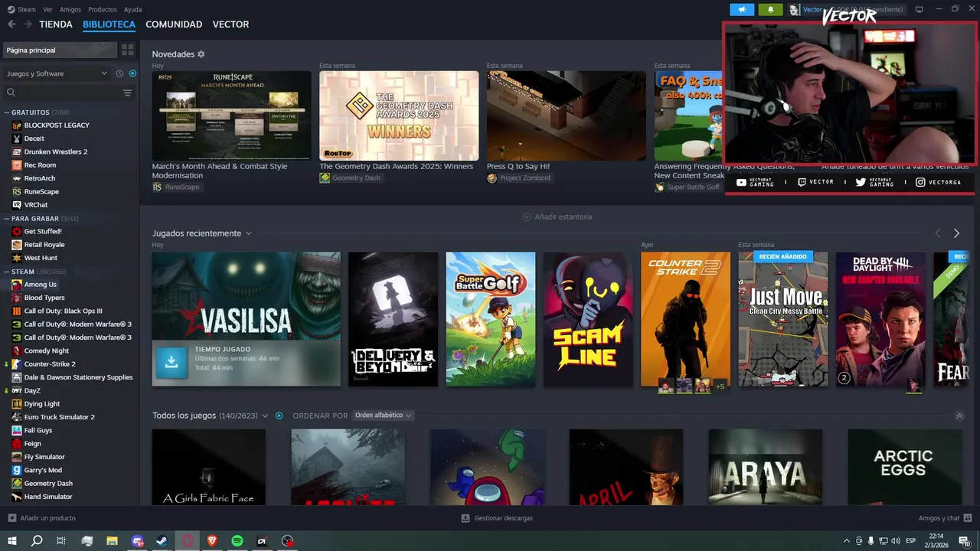Image resolution: width=980 pixels, height=551 pixels.
Task: Click Añadir un producto
Action: click(47, 518)
